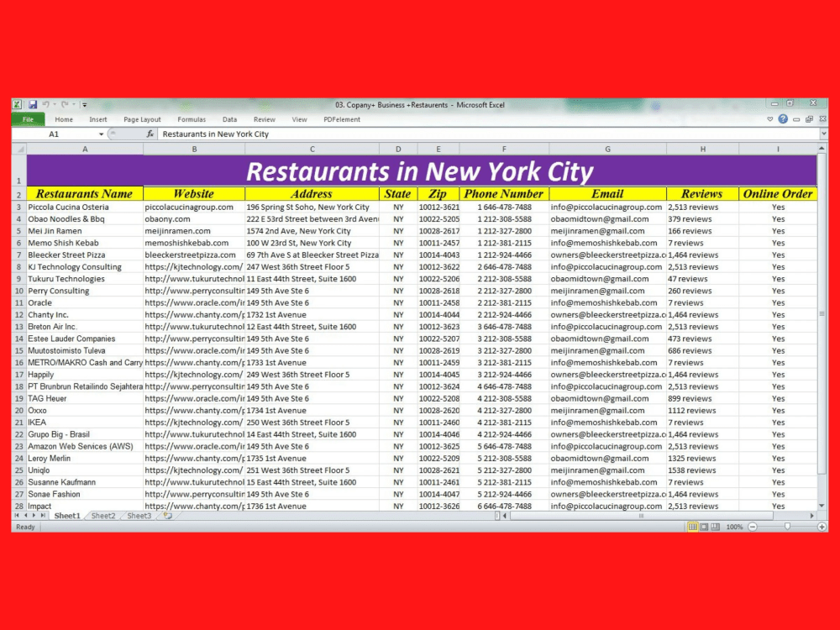The width and height of the screenshot is (840, 630).
Task: Click the Zoom Out minus button
Action: pos(753,528)
